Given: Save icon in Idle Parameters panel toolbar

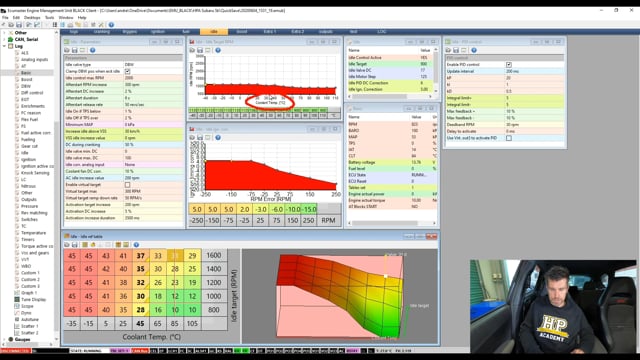Looking at the screenshot, I should tap(75, 50).
